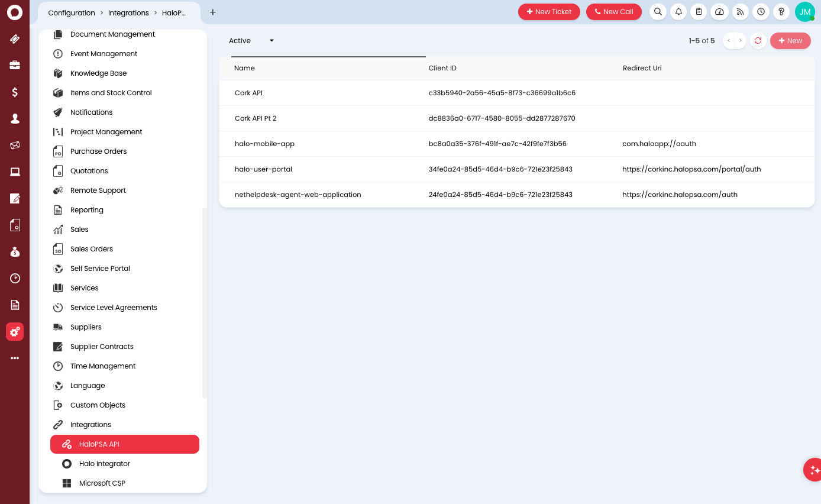This screenshot has width=821, height=504.
Task: Click the config menu vertical scrollbar
Action: pyautogui.click(x=205, y=303)
